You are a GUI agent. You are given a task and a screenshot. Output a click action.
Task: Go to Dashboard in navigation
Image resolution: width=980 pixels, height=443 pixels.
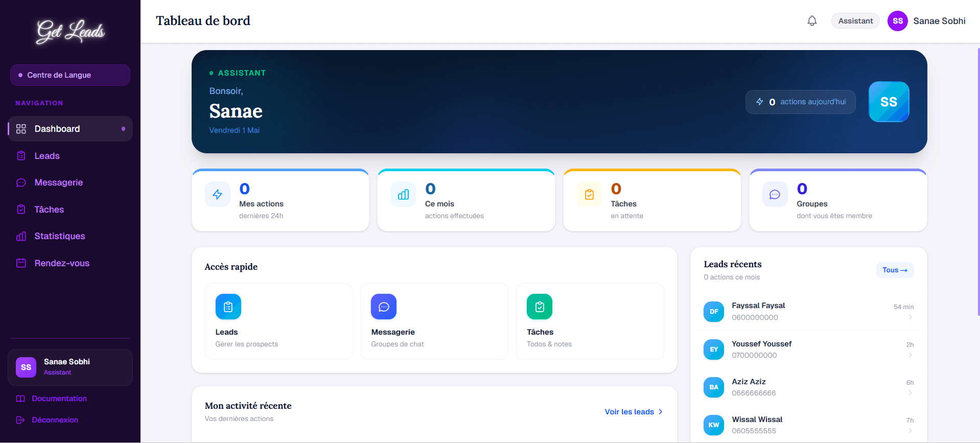tap(70, 129)
